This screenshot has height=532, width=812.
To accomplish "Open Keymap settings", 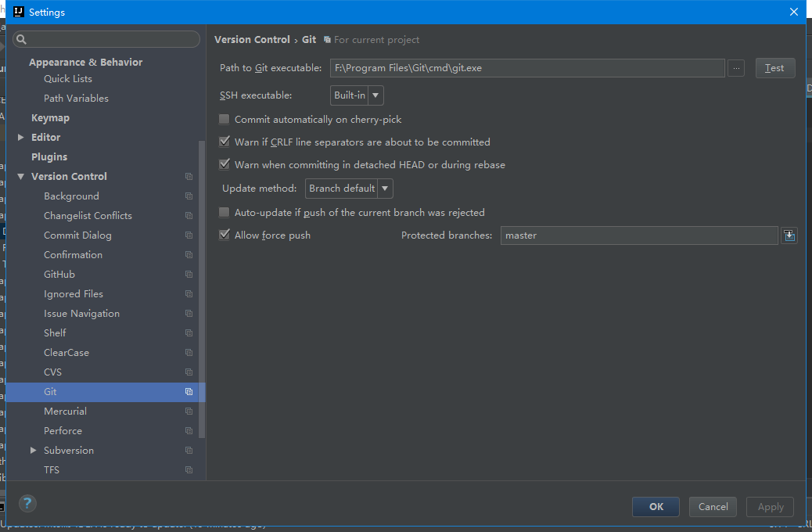I will [x=50, y=118].
